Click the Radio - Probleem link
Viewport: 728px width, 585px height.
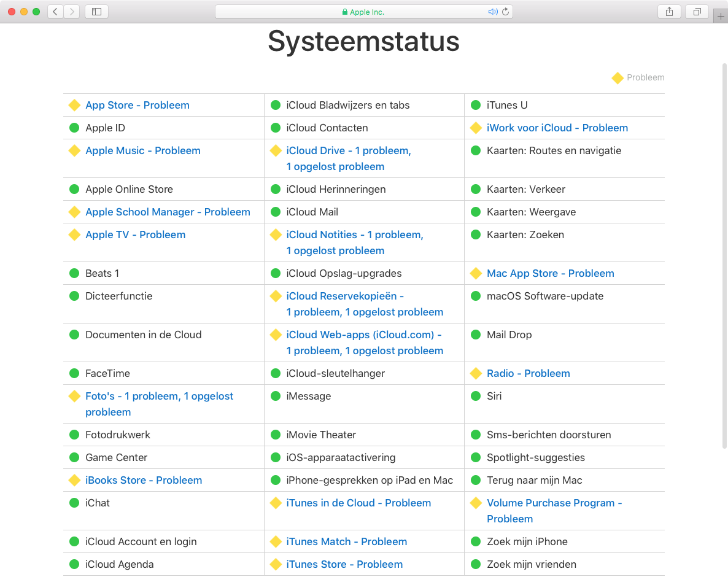point(528,373)
